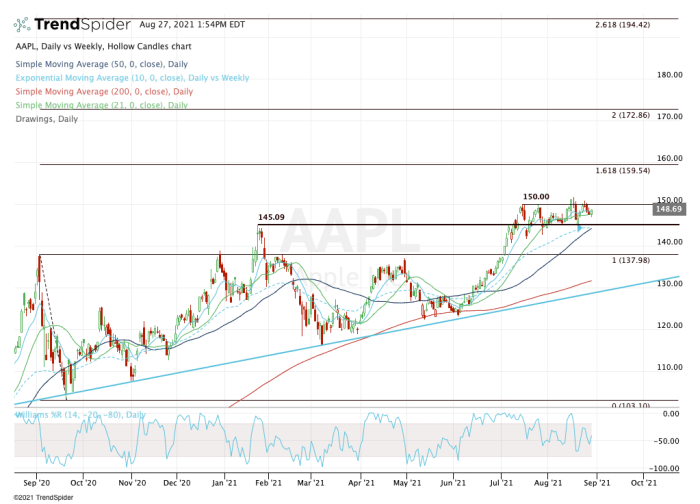Click the Jul '21 date axis label
The height and width of the screenshot is (504, 700).
501,483
